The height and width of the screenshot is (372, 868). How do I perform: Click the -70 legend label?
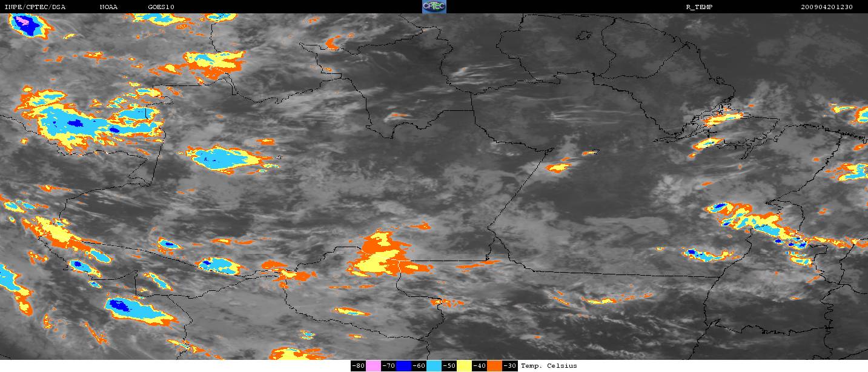tap(389, 366)
